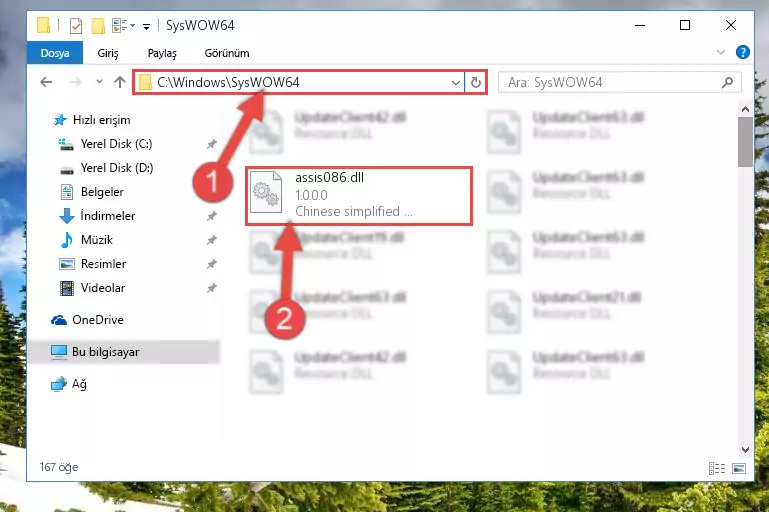Open Yerel Disk (C:) in sidebar
The height and width of the screenshot is (512, 769).
tap(116, 144)
